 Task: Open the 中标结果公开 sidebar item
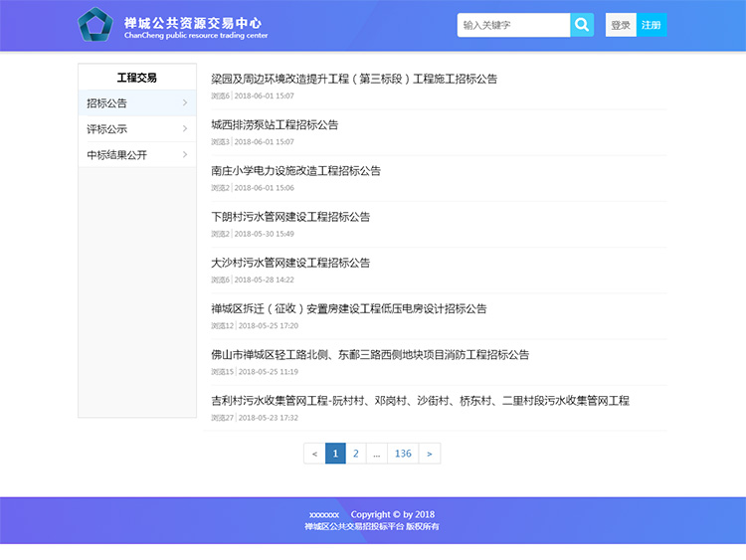pyautogui.click(x=137, y=154)
